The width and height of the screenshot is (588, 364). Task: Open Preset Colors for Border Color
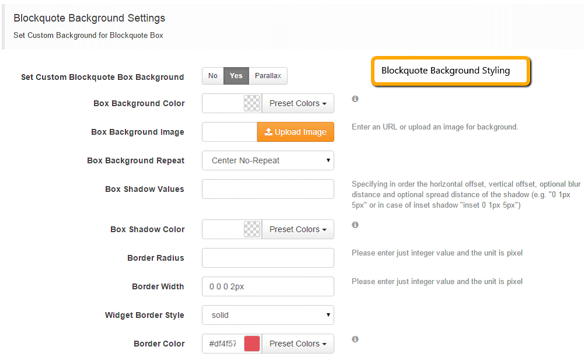tap(298, 344)
